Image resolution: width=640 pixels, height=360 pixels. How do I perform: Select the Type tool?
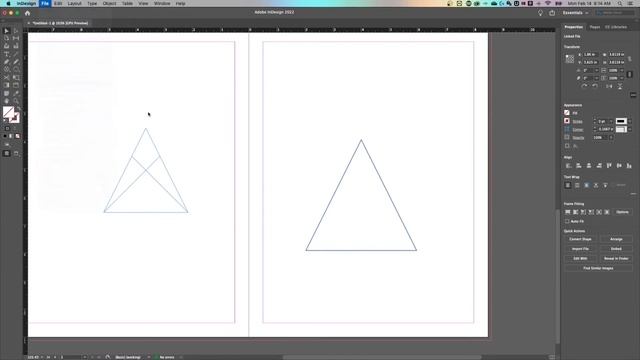6,54
